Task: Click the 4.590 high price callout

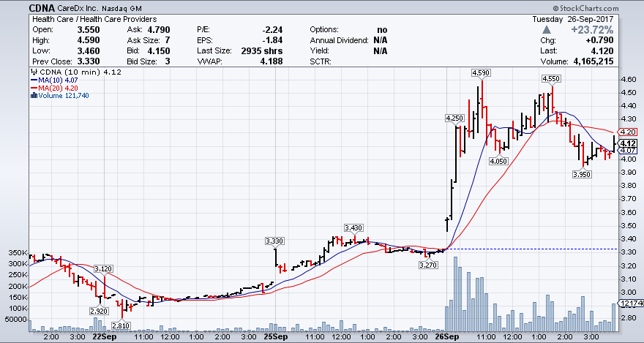Action: coord(480,73)
